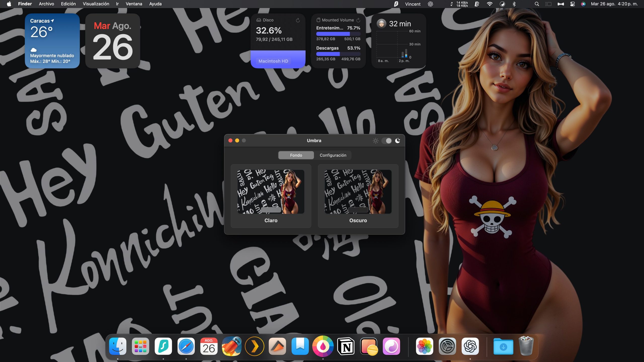This screenshot has height=362, width=644.
Task: Open Photos from the Dock
Action: [x=424, y=346]
